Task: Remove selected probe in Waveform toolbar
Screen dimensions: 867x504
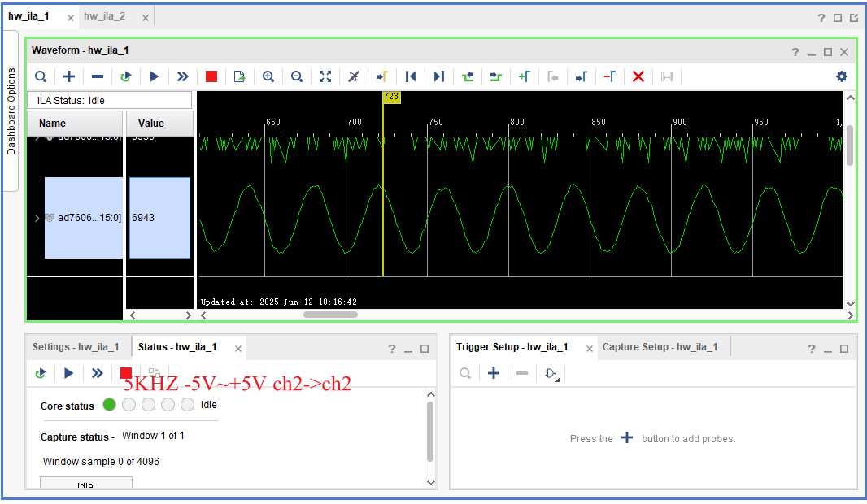Action: (x=98, y=76)
